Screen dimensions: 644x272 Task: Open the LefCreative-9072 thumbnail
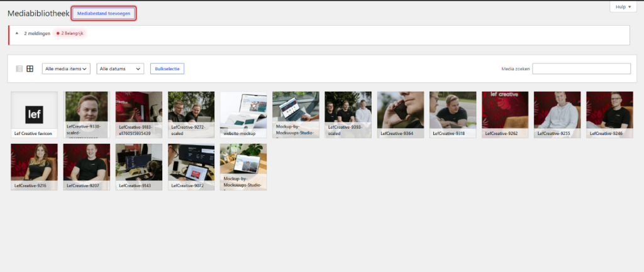[x=191, y=167]
